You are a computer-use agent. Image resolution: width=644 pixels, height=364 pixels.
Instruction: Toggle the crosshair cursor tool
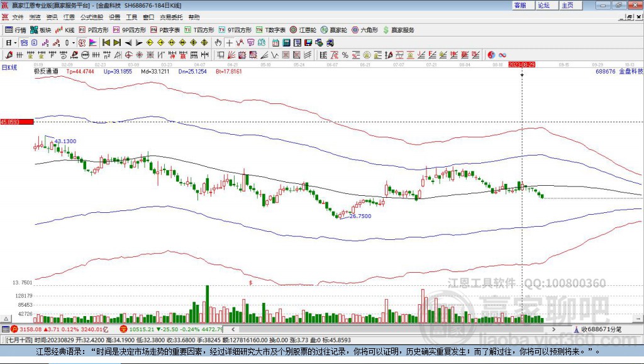pos(229,43)
